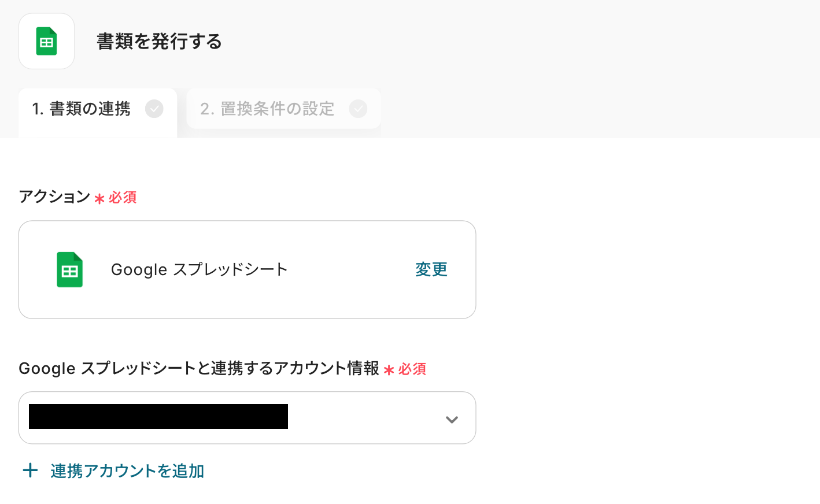Click the Google スプレッドシートと連携するアカウント情報 label
Viewport: 820px width, 504px height.
pos(199,368)
